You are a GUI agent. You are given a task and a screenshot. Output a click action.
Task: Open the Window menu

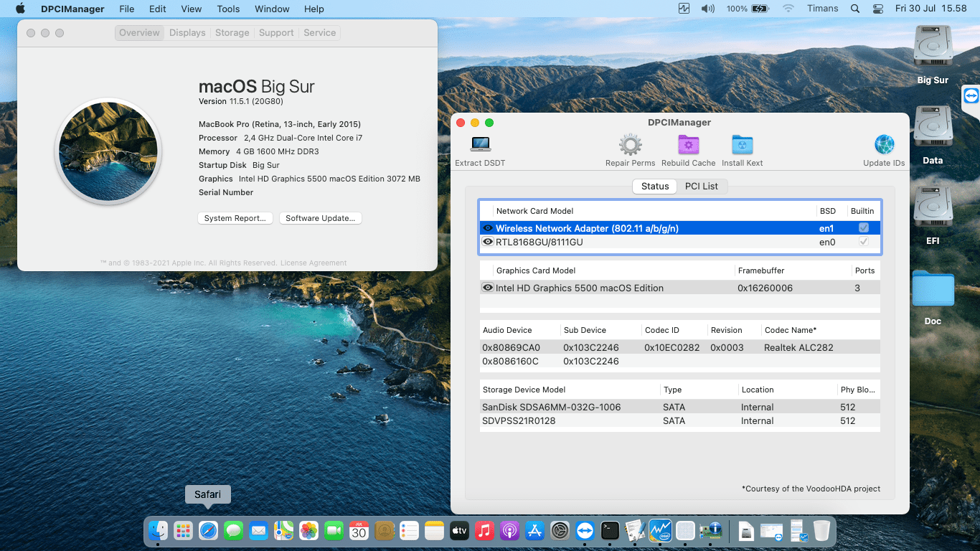point(272,9)
